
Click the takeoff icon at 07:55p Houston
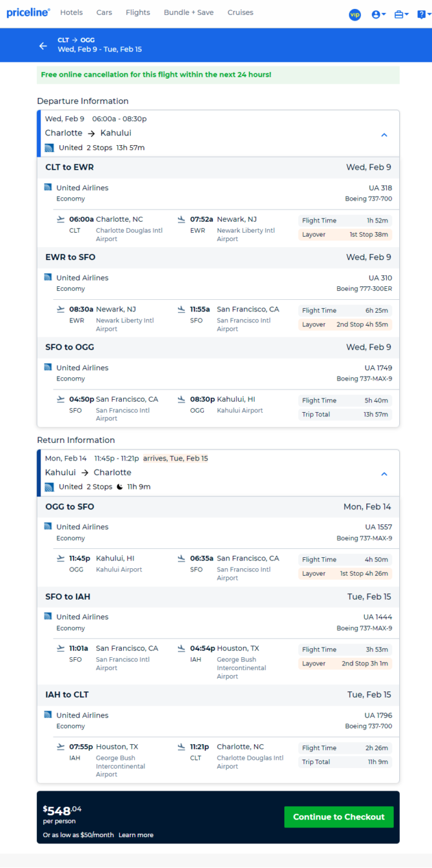61,747
